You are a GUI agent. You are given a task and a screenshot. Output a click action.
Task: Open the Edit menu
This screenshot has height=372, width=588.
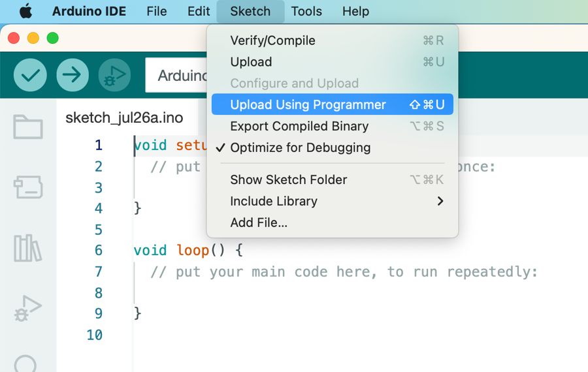point(199,12)
